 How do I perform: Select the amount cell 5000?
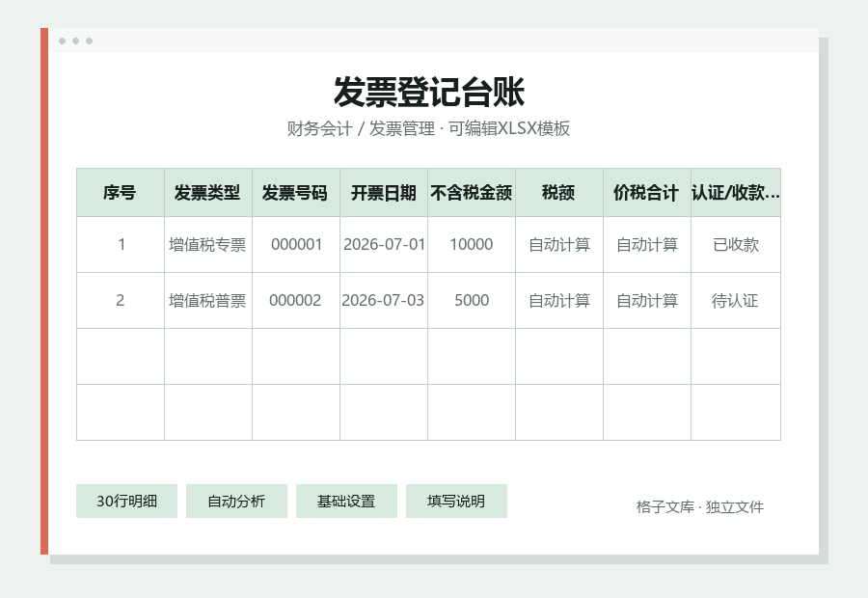[472, 301]
